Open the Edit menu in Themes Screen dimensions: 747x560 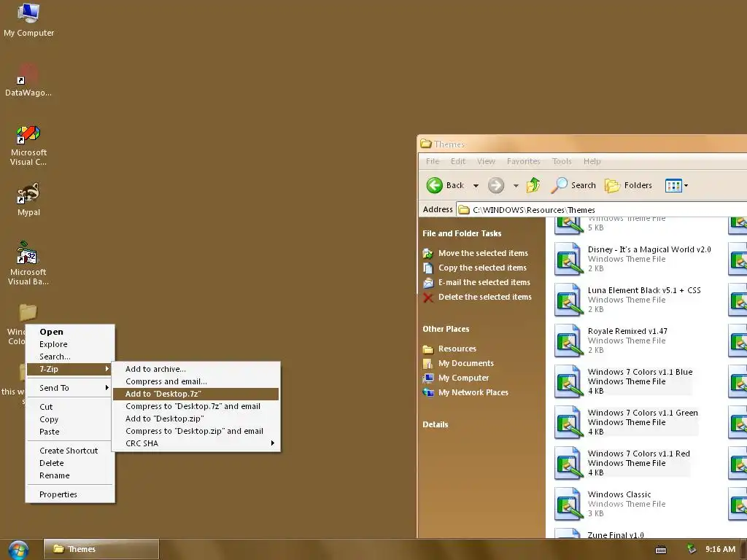coord(458,161)
